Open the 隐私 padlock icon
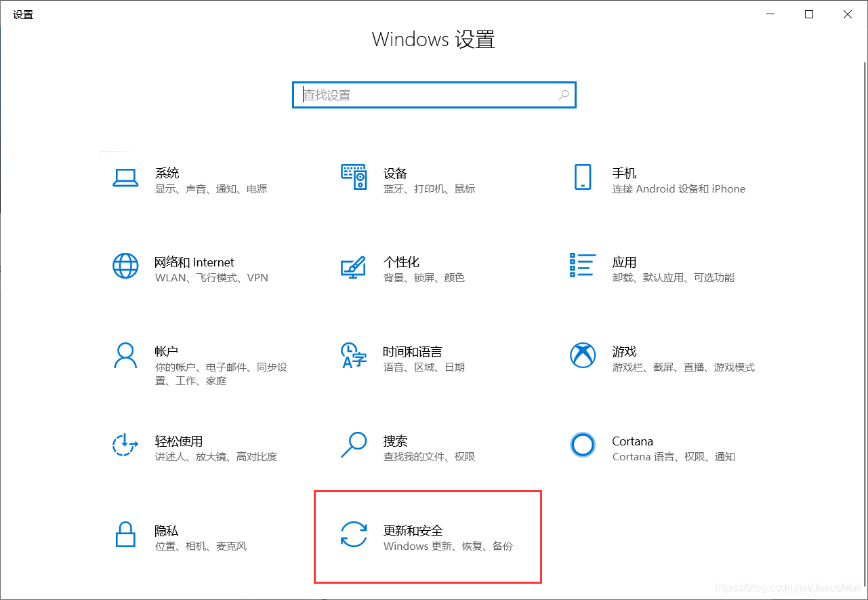 [125, 534]
